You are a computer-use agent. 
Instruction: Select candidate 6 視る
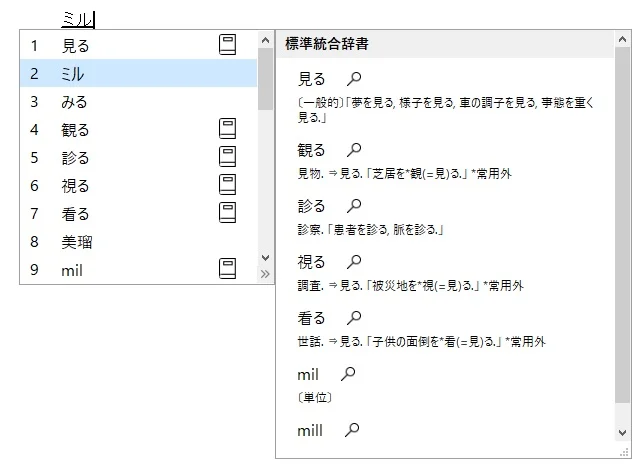[139, 185]
